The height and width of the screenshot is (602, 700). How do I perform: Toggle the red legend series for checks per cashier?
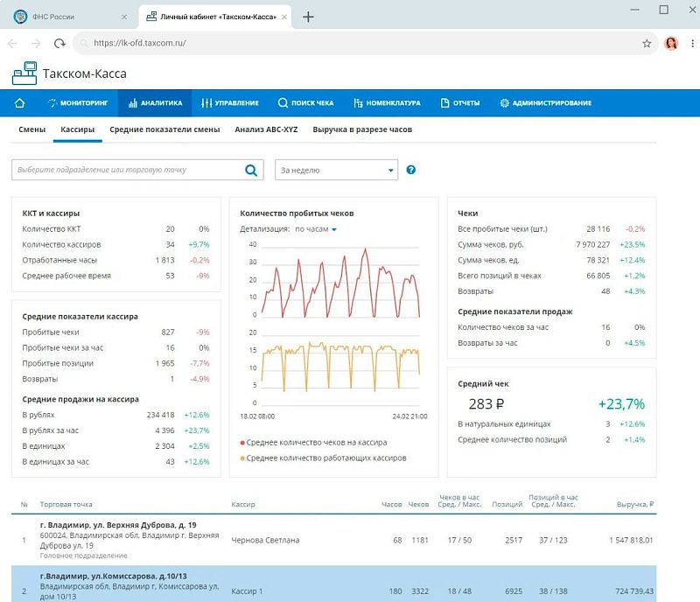point(313,443)
